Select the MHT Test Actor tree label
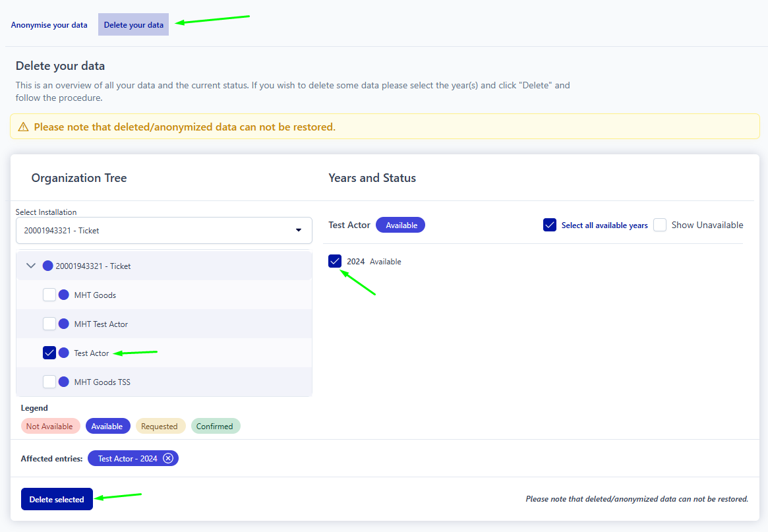768x532 pixels. tap(101, 324)
